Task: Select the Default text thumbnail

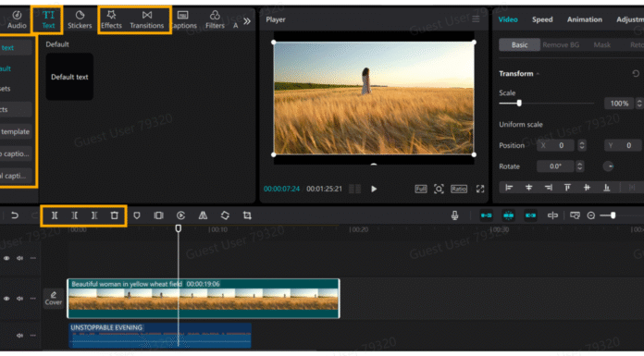Action: coord(69,77)
